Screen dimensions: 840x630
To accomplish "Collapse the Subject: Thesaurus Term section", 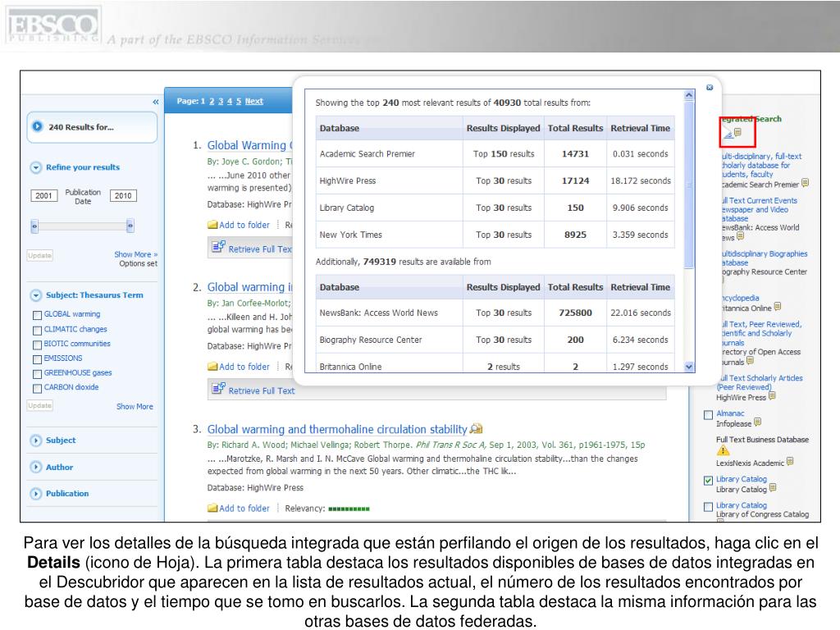I will click(x=36, y=295).
